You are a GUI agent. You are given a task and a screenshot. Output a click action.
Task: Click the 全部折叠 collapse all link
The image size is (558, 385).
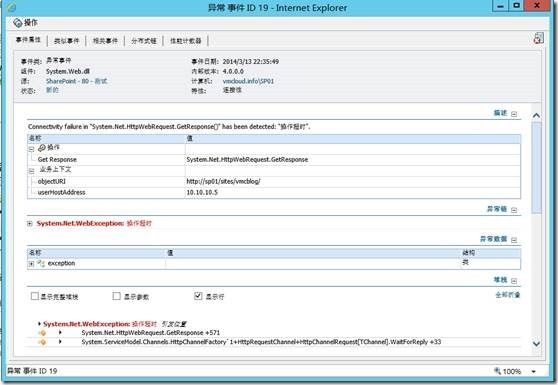point(508,295)
